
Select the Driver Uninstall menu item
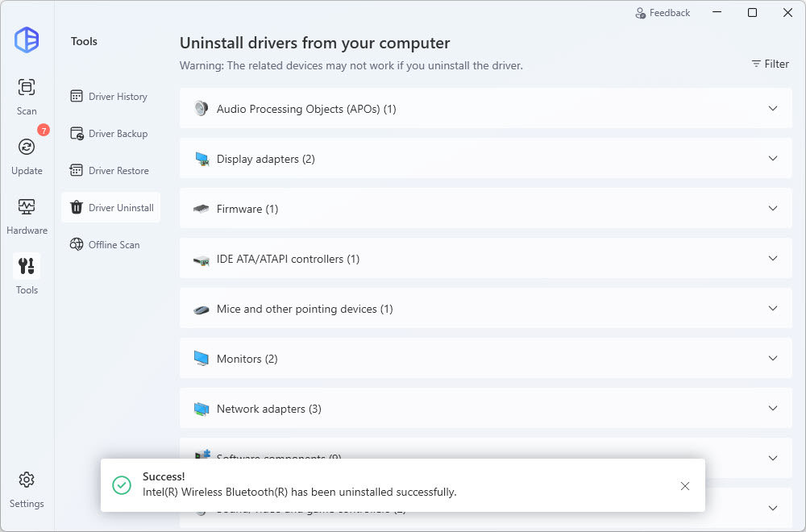(111, 208)
